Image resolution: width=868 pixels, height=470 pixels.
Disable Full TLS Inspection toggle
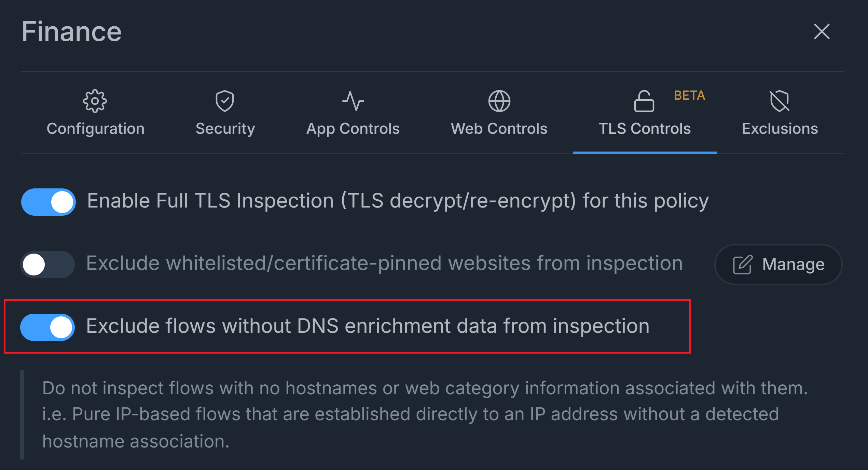click(49, 202)
